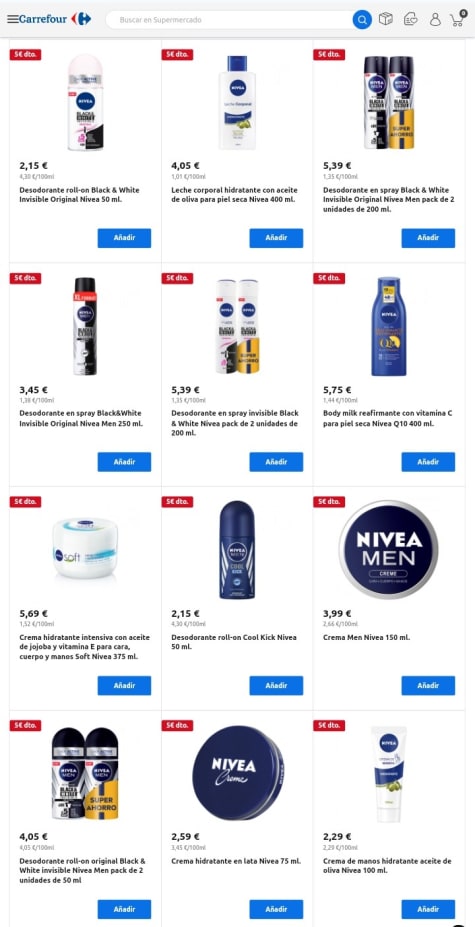Open Desodorante en spray Black&White 250 ml link
This screenshot has width=475, height=927.
pos(81,418)
